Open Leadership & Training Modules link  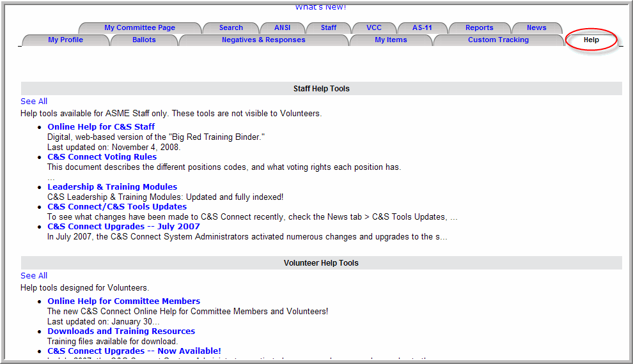click(113, 186)
